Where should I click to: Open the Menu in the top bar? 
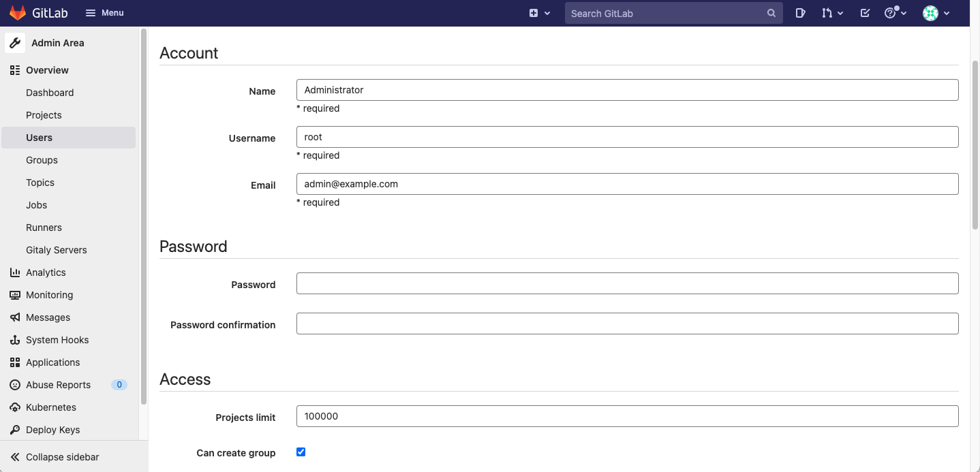pyautogui.click(x=104, y=12)
